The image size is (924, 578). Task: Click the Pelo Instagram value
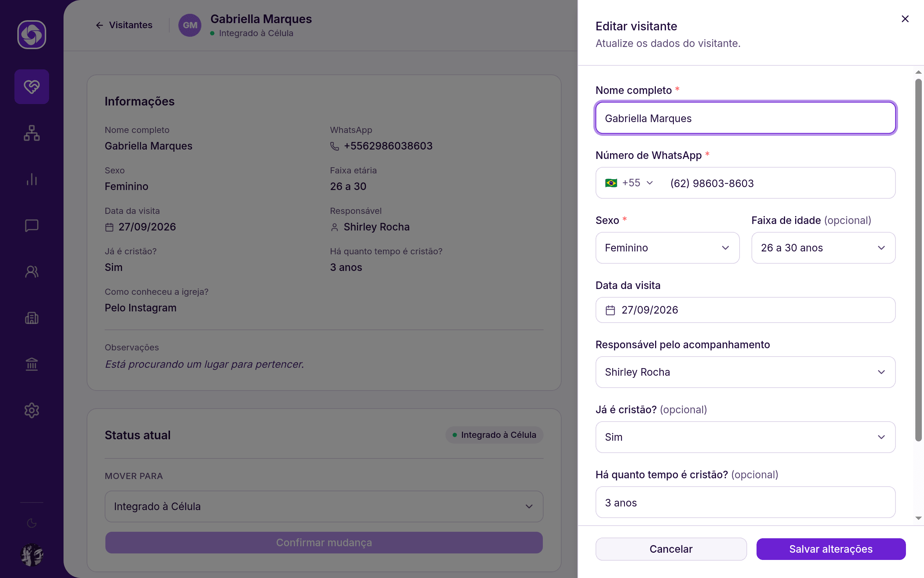tap(140, 308)
